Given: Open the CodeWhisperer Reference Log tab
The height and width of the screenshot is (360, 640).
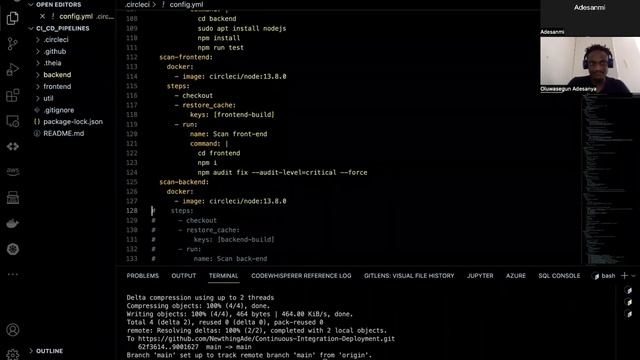Looking at the screenshot, I should (301, 276).
